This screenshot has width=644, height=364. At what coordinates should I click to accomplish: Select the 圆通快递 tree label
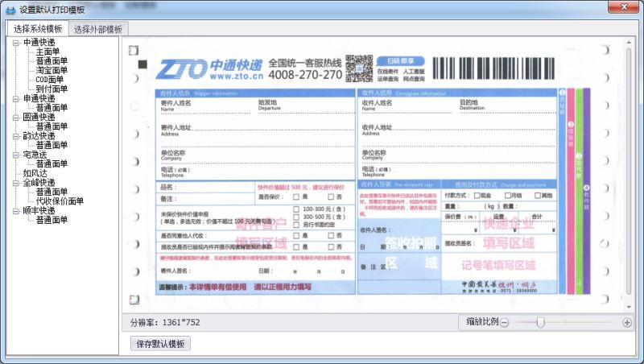(39, 117)
